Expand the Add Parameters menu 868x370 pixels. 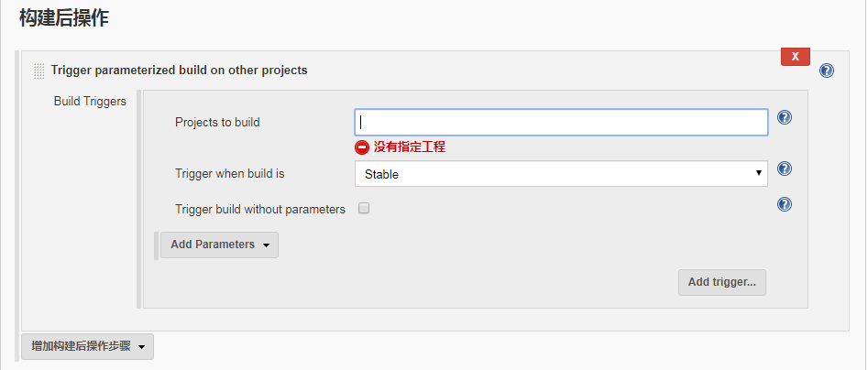[219, 245]
